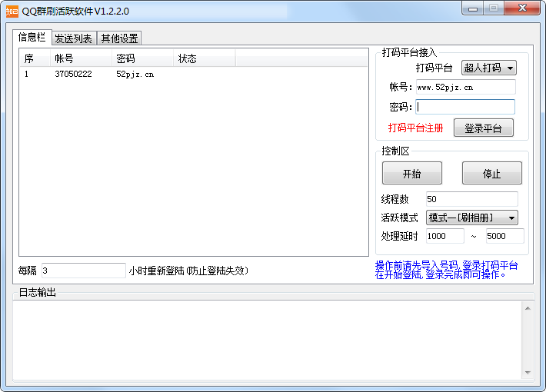Click into the 密码 input field

click(465, 107)
